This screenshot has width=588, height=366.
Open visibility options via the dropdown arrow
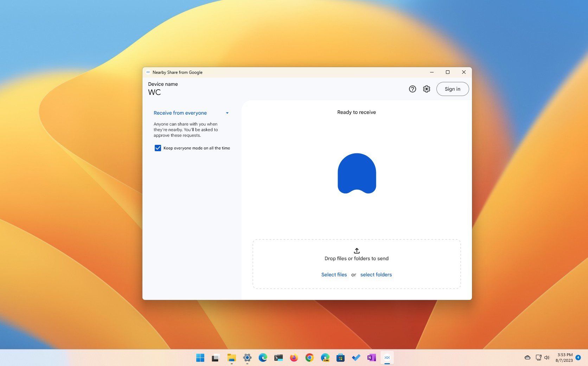tap(227, 113)
